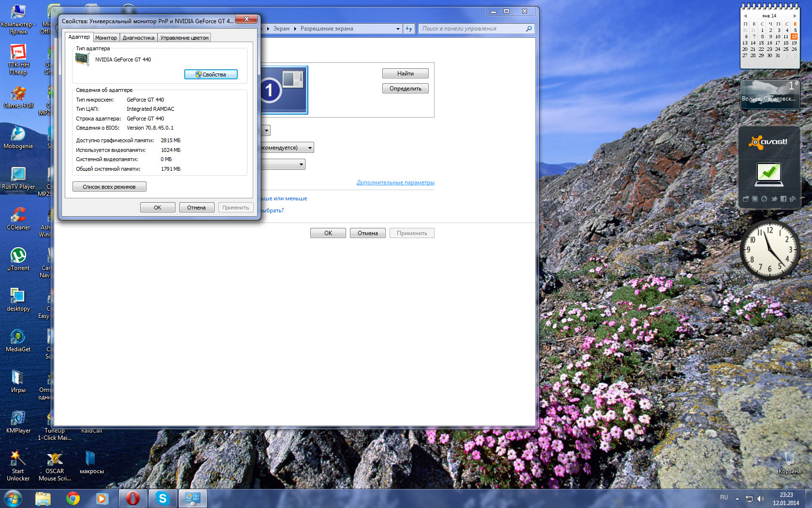The width and height of the screenshot is (812, 508).
Task: Open Корзина recycle bin
Action: point(789,463)
